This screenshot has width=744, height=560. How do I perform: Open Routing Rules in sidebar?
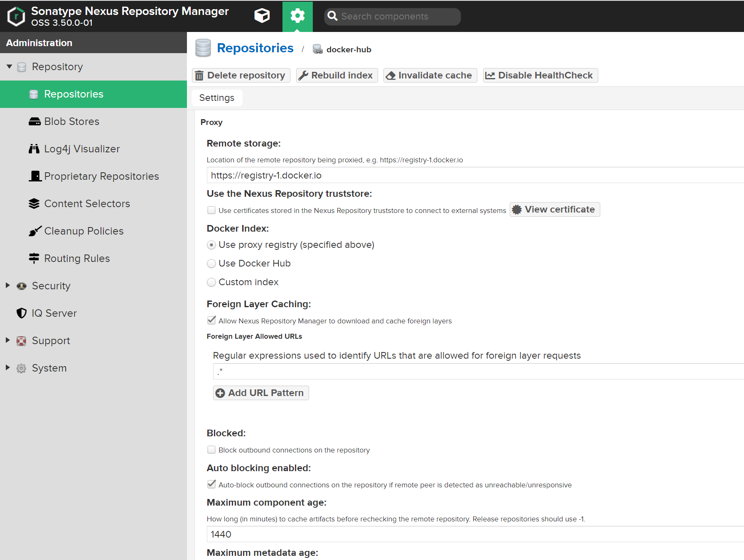pos(93,259)
